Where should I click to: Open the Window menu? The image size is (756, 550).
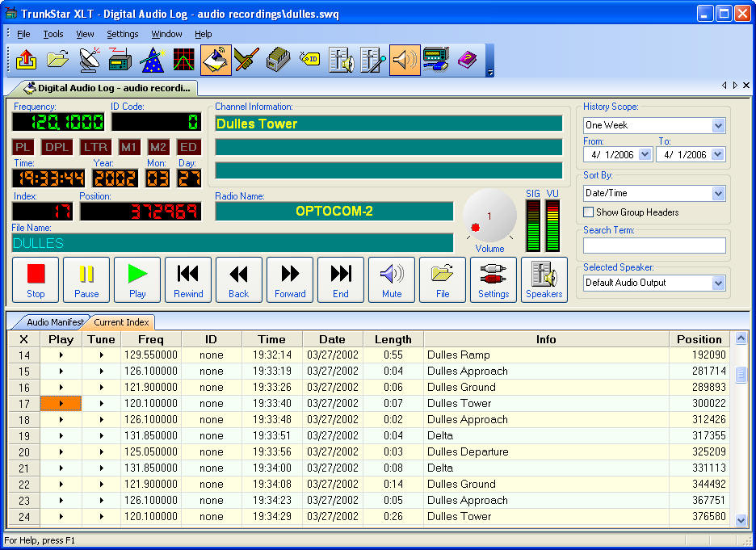tap(167, 34)
